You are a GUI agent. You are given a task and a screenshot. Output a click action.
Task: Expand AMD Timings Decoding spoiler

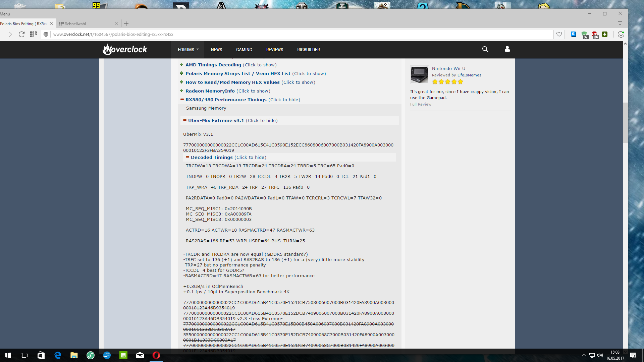(x=213, y=65)
